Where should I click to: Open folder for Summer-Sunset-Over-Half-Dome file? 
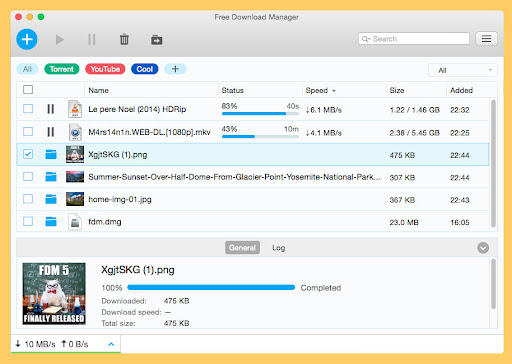coord(51,177)
